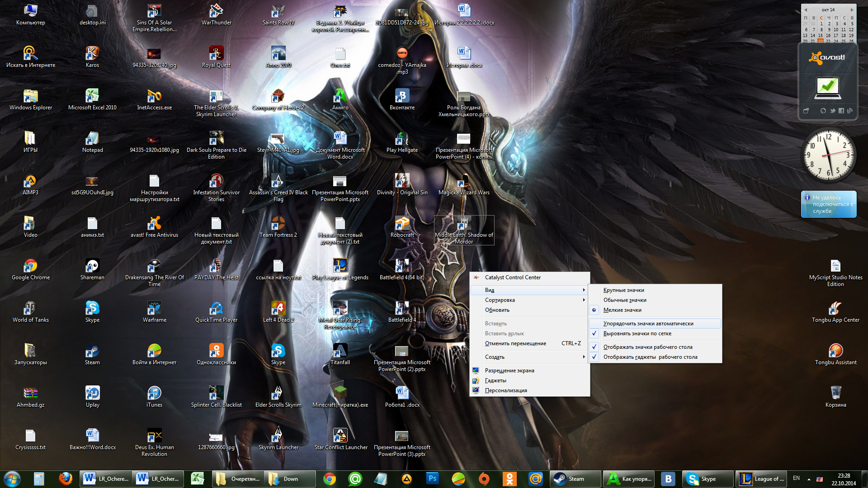Go to previous month in calendar gadget
This screenshot has height=488, width=868.
(x=805, y=9)
